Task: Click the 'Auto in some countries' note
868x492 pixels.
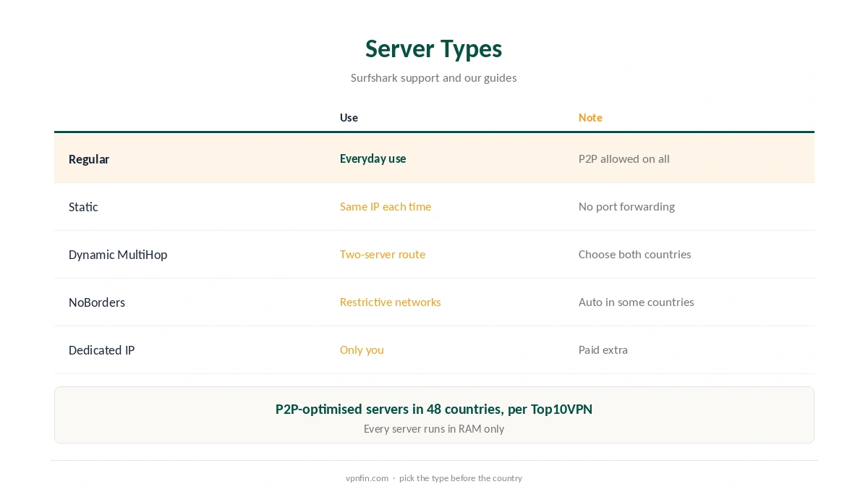Action: (x=637, y=302)
